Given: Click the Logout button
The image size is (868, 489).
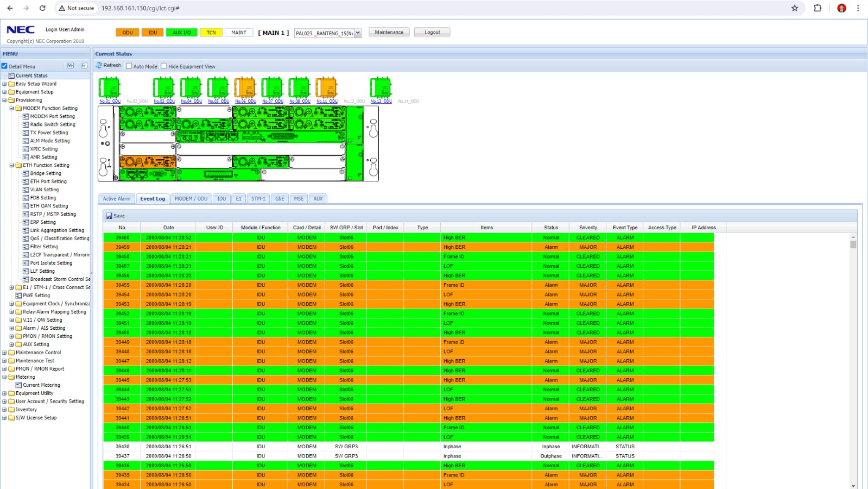Looking at the screenshot, I should click(432, 33).
